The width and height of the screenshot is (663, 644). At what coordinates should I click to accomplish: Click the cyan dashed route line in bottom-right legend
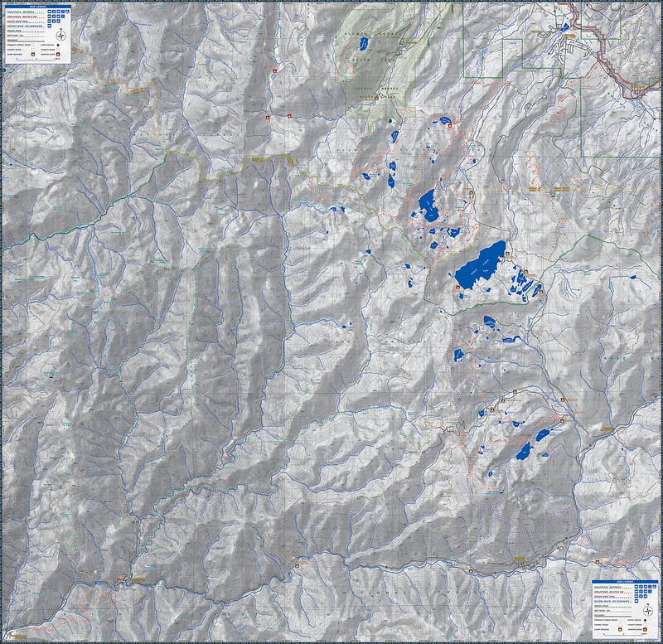[x=627, y=603]
